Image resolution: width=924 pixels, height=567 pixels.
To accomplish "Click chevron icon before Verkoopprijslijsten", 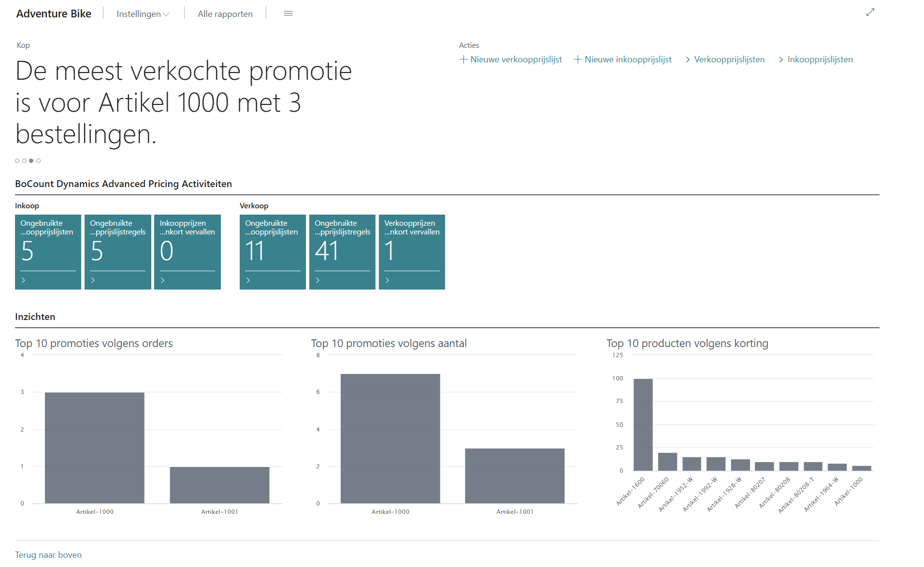I will [x=688, y=59].
